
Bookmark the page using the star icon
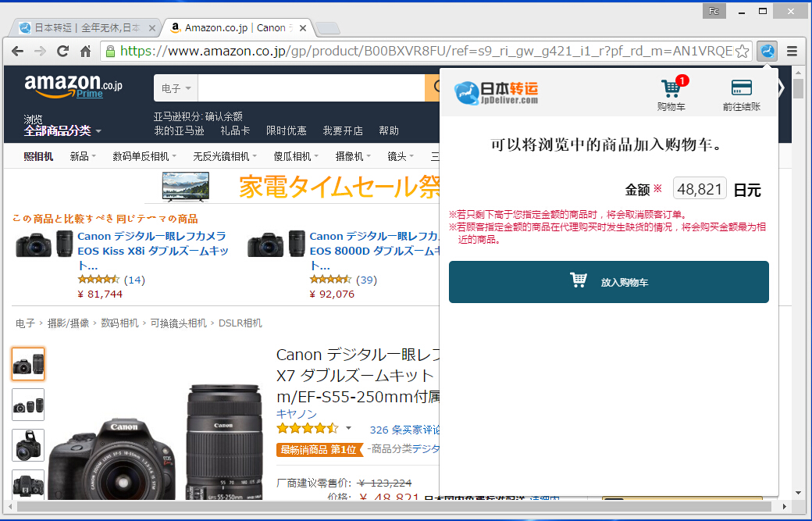click(741, 52)
